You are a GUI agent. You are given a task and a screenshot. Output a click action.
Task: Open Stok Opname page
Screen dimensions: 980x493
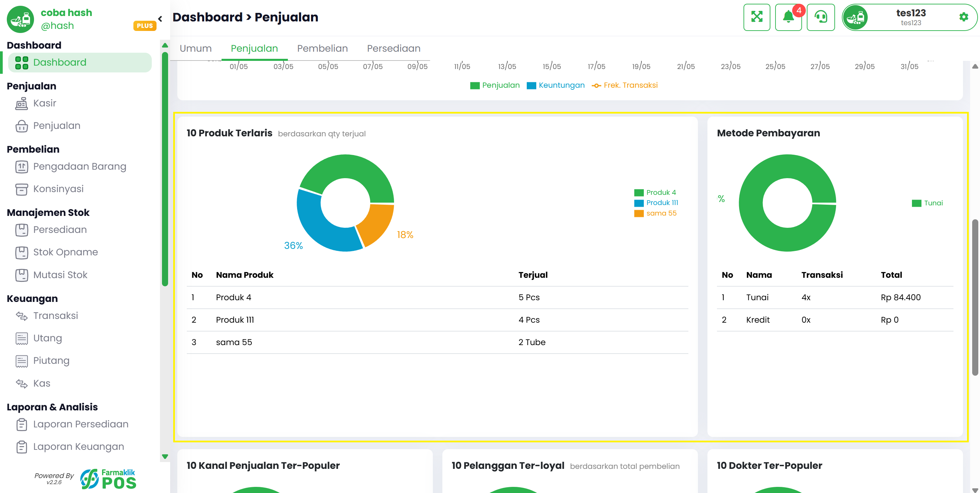[65, 252]
